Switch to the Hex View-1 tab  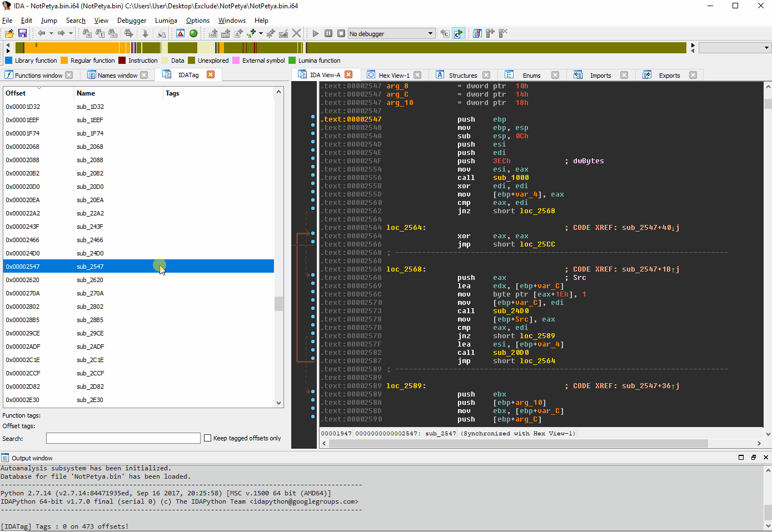(x=394, y=75)
